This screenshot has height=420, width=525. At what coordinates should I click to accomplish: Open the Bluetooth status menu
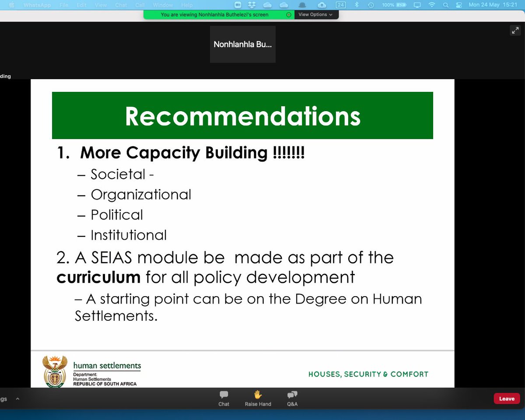(x=357, y=5)
